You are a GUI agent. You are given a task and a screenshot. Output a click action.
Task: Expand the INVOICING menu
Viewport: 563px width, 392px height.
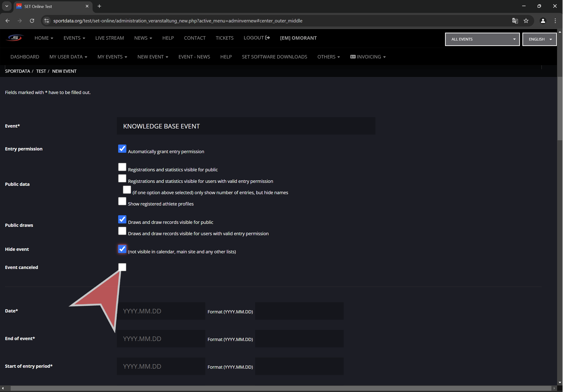point(368,57)
